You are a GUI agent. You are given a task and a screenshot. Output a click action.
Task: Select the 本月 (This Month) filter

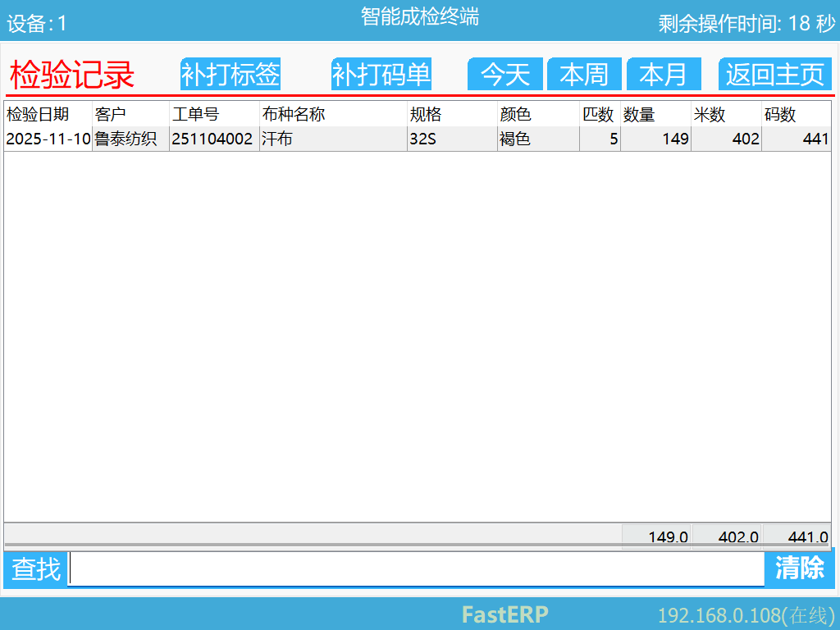tap(664, 74)
